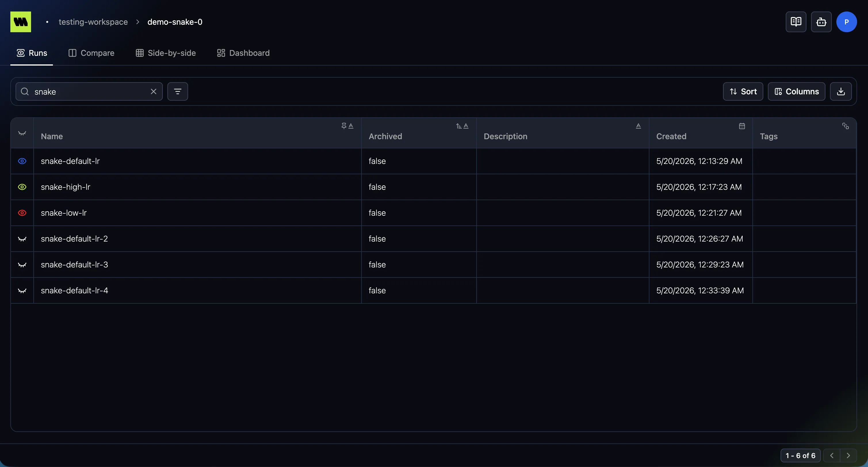Open the run named snake-high-lr
This screenshot has height=467, width=868.
[x=66, y=187]
